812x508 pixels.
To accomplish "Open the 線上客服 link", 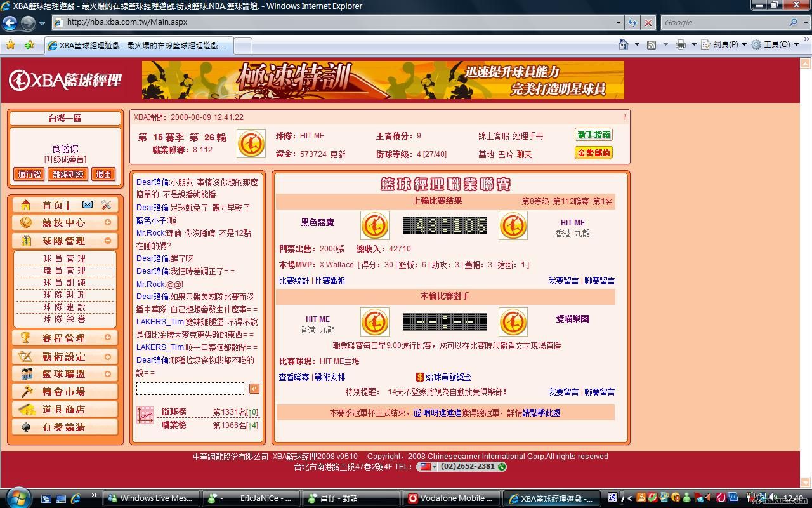I will pos(494,136).
